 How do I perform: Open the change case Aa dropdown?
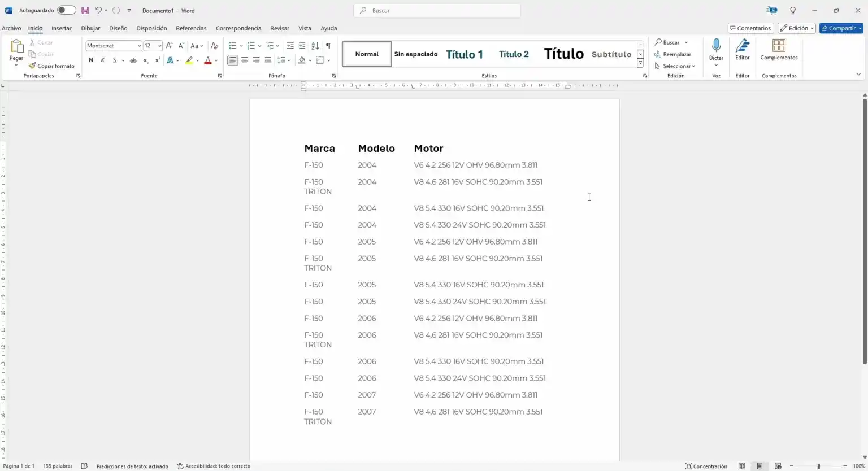click(x=197, y=46)
